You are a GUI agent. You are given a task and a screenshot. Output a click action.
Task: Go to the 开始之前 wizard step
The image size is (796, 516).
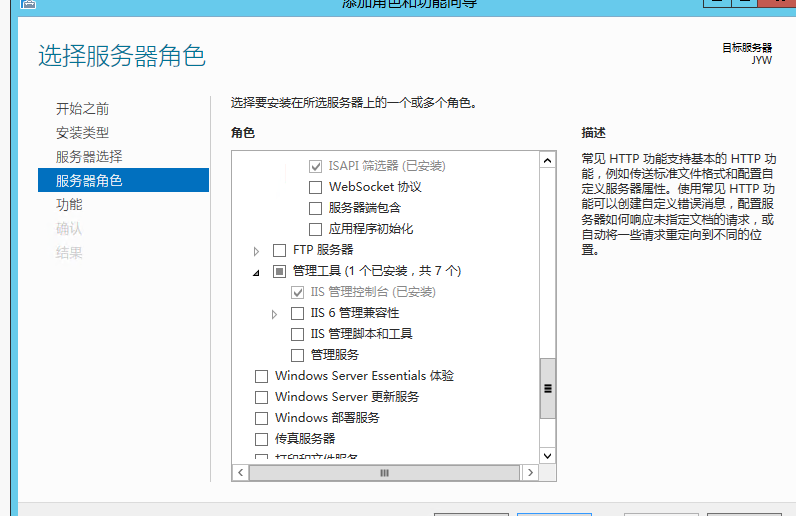82,109
